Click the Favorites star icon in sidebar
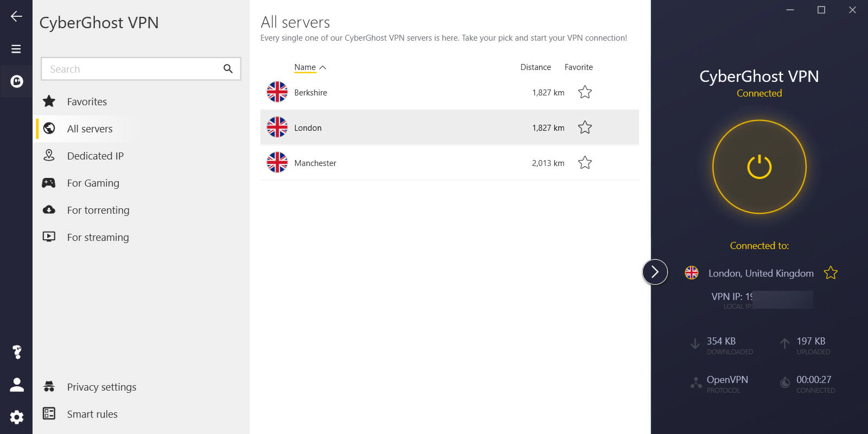The image size is (868, 434). click(49, 101)
